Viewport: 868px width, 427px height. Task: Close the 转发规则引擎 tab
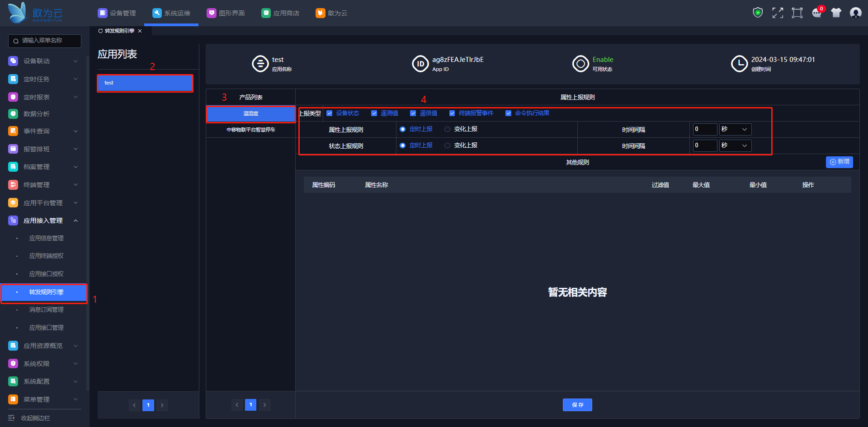click(140, 31)
